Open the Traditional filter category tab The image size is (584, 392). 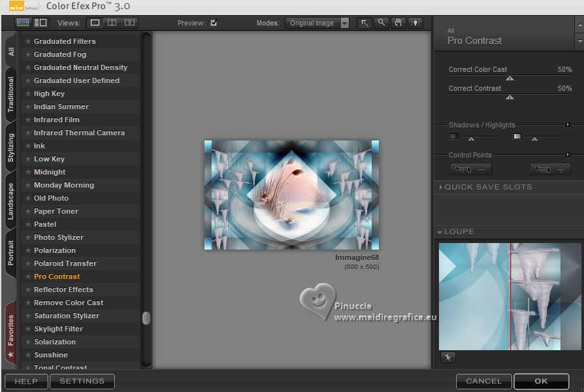11,95
